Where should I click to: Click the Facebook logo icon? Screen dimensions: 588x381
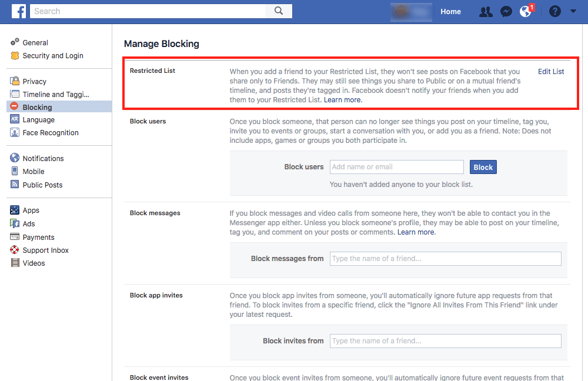pyautogui.click(x=19, y=11)
